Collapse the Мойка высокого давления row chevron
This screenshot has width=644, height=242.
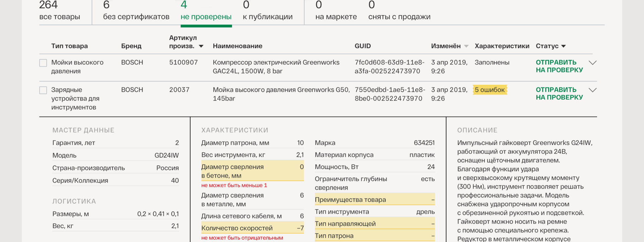tap(593, 90)
